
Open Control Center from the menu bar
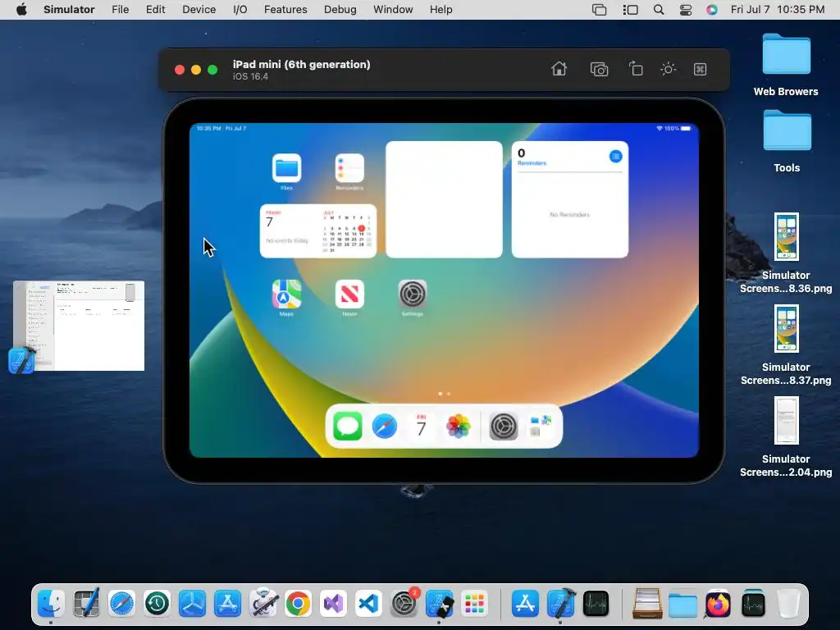point(686,10)
